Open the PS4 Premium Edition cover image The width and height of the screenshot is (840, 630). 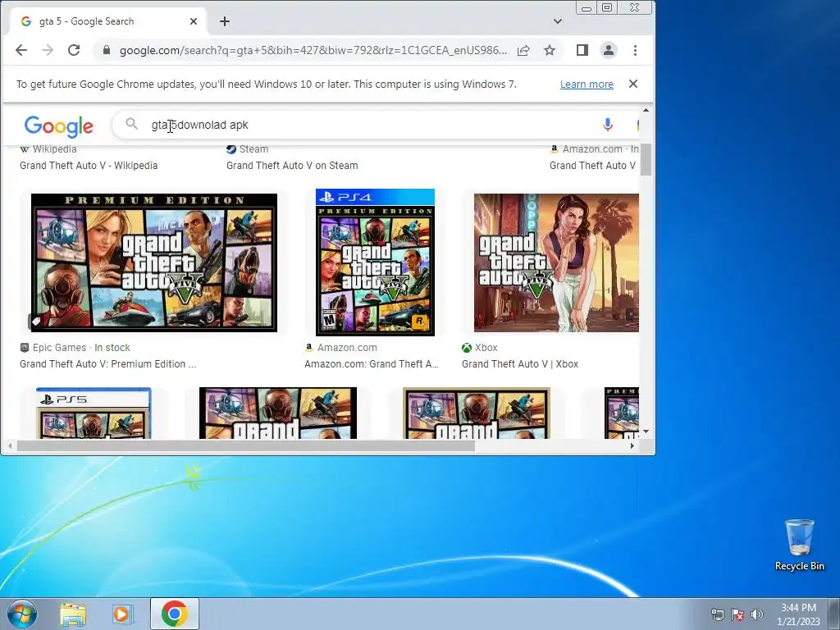(375, 262)
